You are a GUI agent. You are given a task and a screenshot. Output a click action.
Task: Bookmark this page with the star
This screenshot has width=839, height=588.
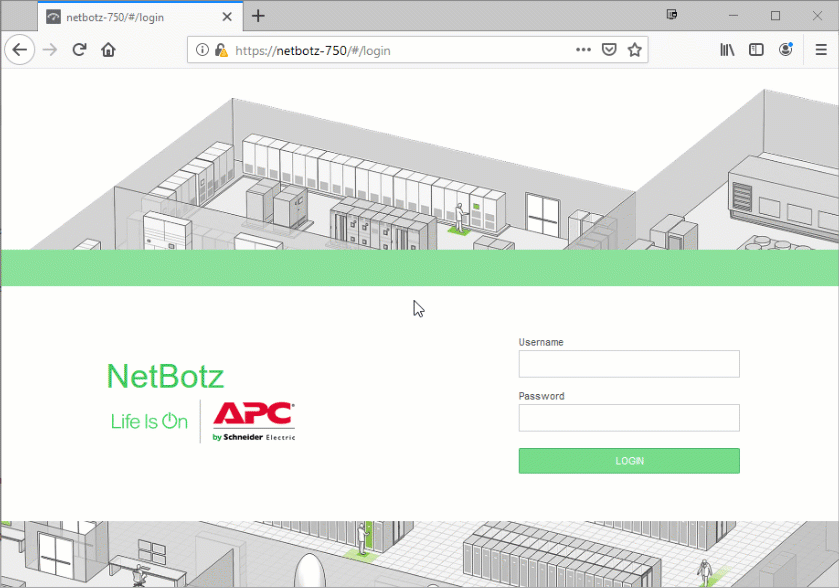click(635, 50)
